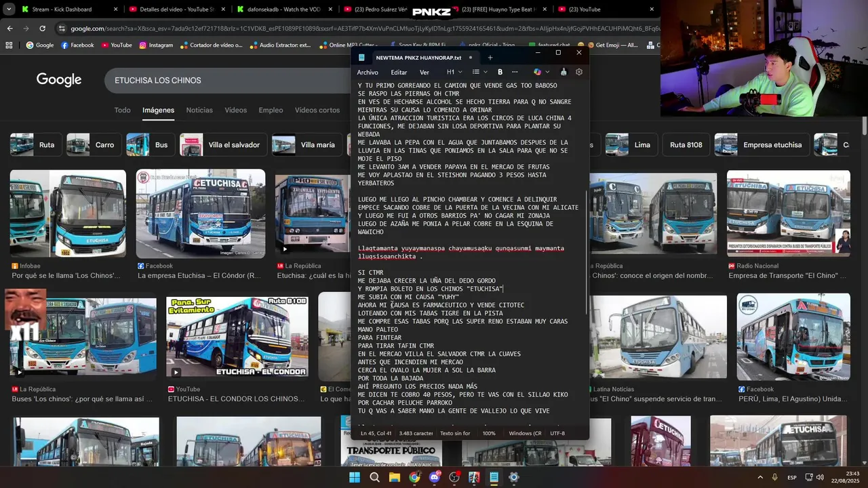Toggle bold formatting in Notepad
The width and height of the screenshot is (868, 488).
tap(500, 72)
